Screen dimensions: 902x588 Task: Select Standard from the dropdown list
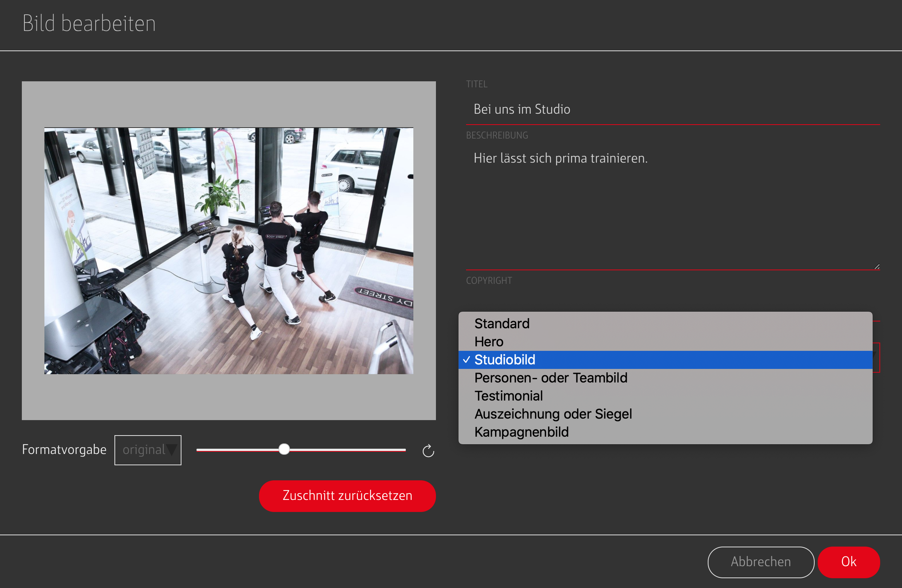click(501, 324)
